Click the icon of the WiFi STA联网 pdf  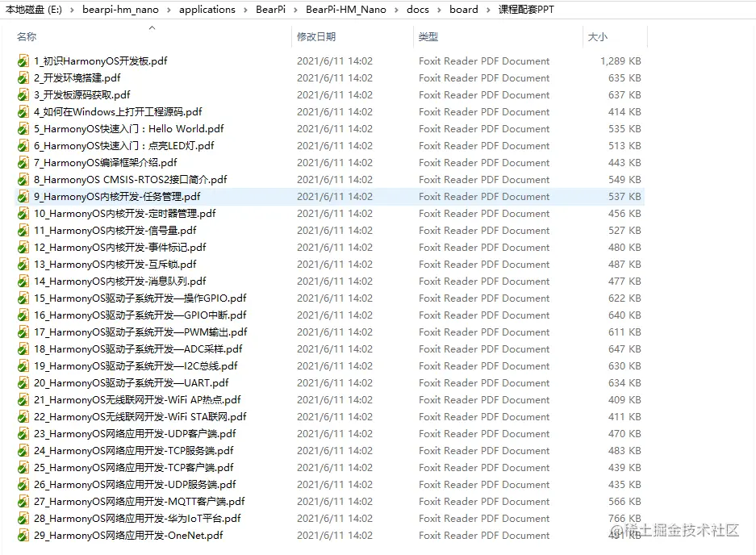click(x=23, y=416)
